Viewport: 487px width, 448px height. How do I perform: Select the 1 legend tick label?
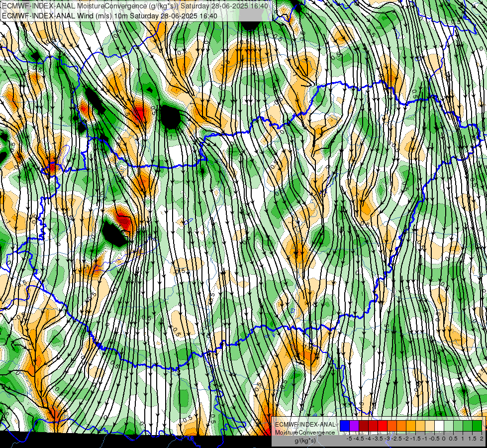(x=463, y=439)
